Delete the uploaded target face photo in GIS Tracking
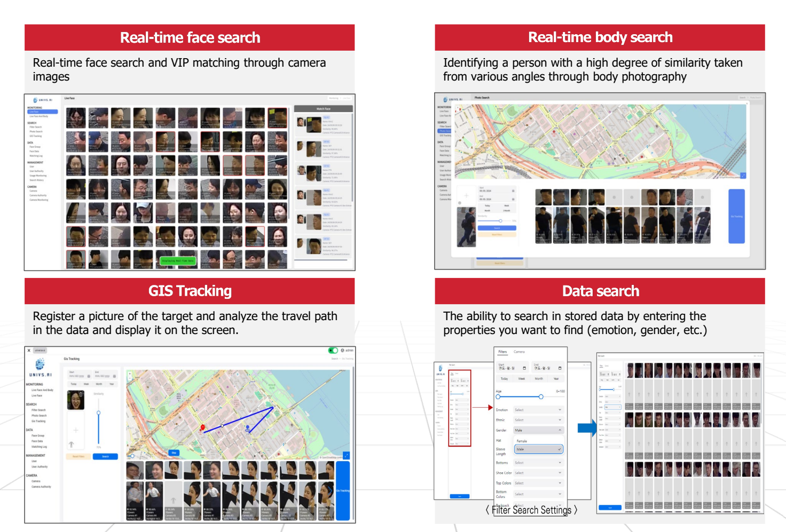The height and width of the screenshot is (532, 786). [81, 394]
